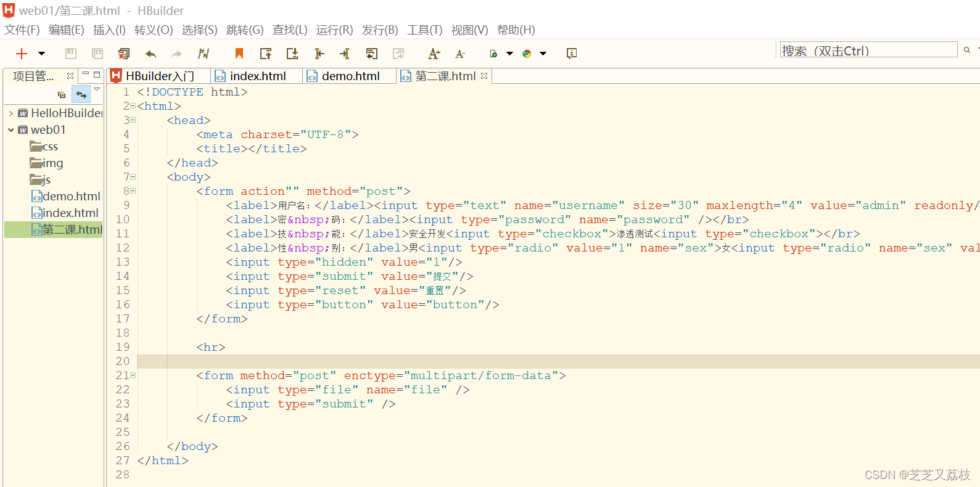The height and width of the screenshot is (487, 980).
Task: Fold the body tag at line 7
Action: point(133,177)
